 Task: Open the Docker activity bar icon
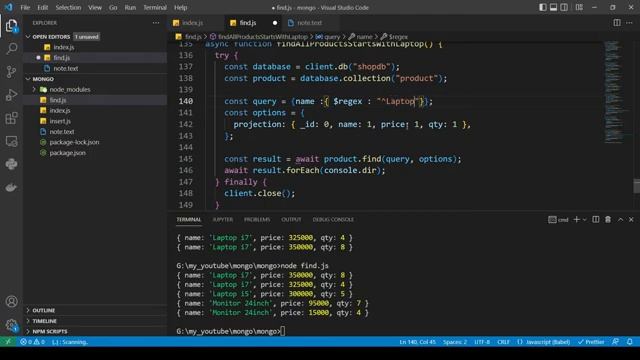point(11,187)
